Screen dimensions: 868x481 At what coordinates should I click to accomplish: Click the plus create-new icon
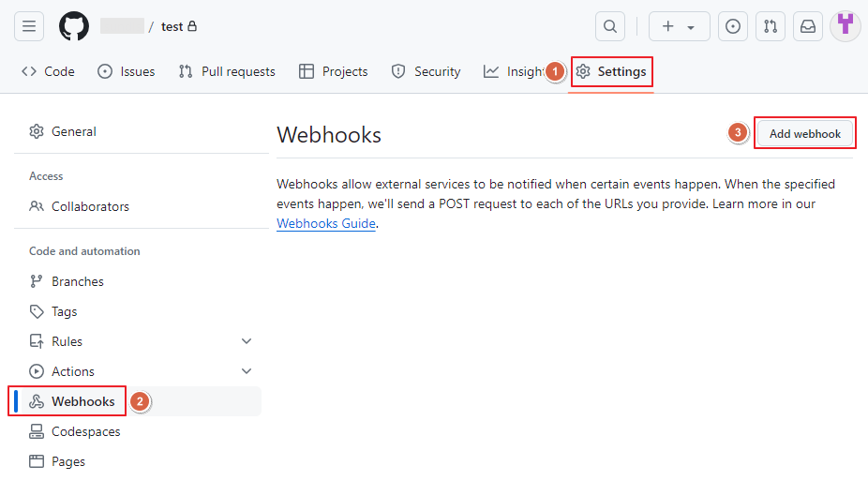[x=668, y=26]
